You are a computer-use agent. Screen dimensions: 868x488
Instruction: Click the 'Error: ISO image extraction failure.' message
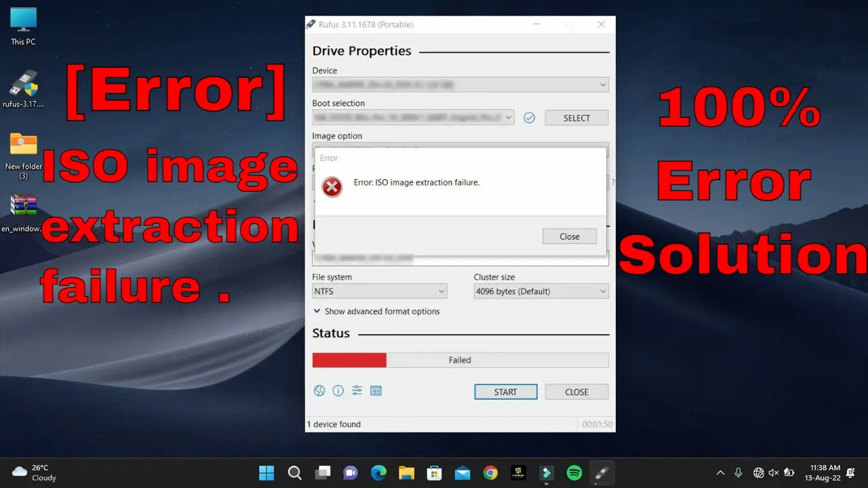click(416, 182)
